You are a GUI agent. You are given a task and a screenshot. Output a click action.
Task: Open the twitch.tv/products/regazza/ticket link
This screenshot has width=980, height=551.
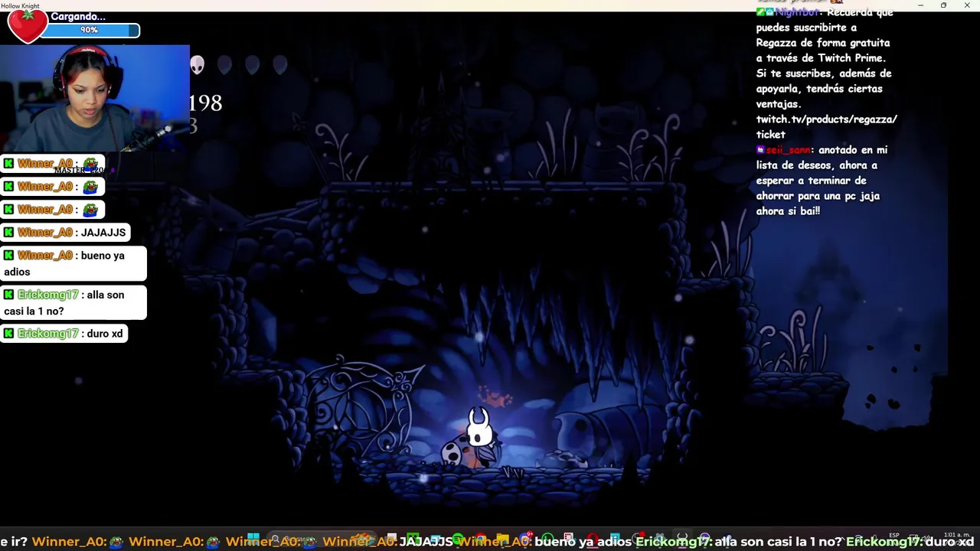coord(826,126)
